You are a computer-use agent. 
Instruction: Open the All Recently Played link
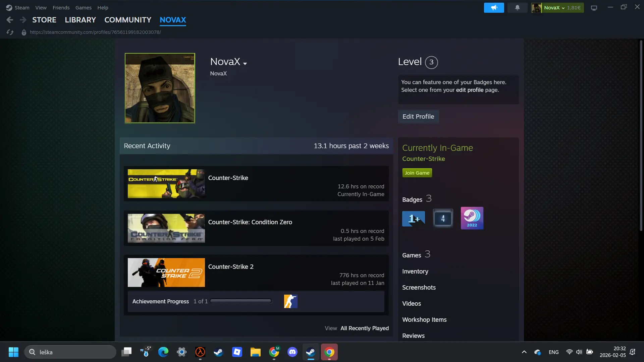coord(365,328)
